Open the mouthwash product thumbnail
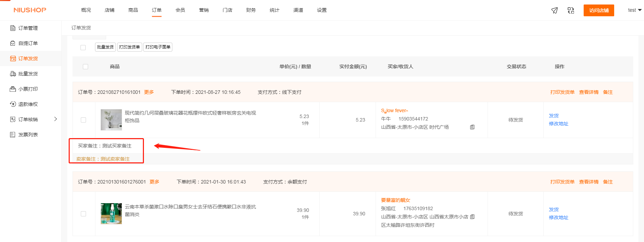The height and width of the screenshot is (242, 644). coord(111,214)
